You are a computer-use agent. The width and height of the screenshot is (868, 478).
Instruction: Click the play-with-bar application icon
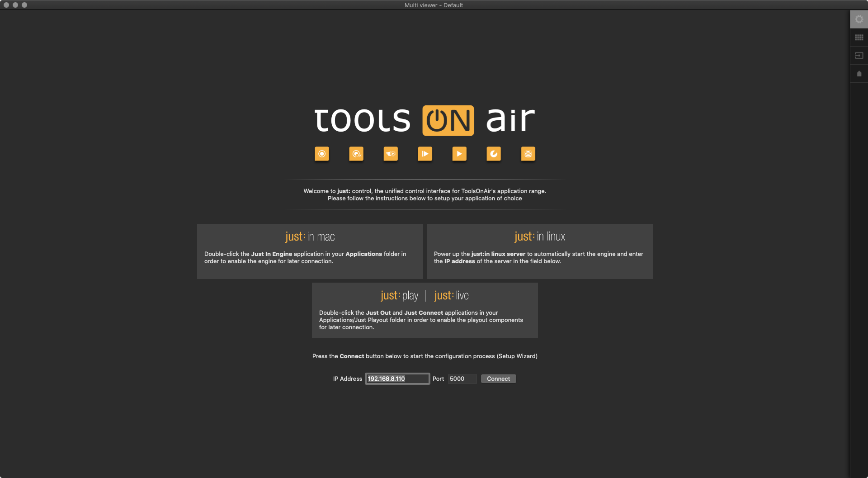425,154
